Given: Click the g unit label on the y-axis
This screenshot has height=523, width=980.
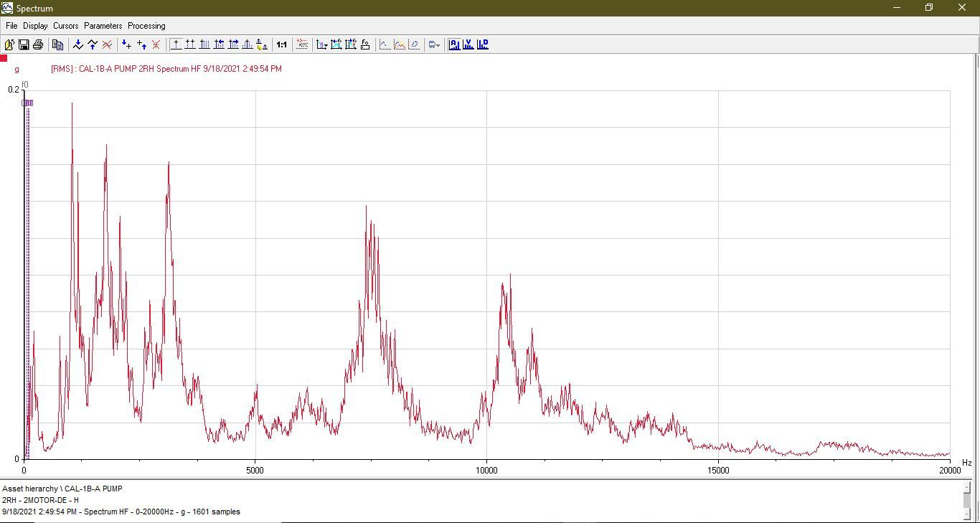Looking at the screenshot, I should pos(17,70).
